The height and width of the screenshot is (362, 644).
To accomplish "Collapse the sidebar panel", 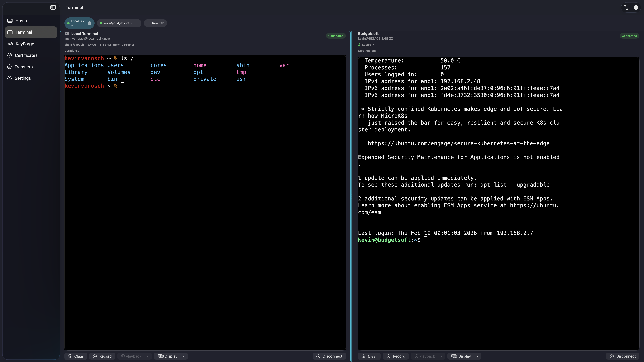I will (53, 7).
